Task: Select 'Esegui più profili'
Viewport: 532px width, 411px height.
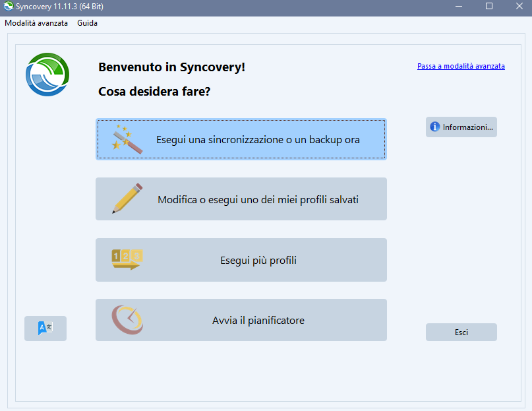Action: 241,260
